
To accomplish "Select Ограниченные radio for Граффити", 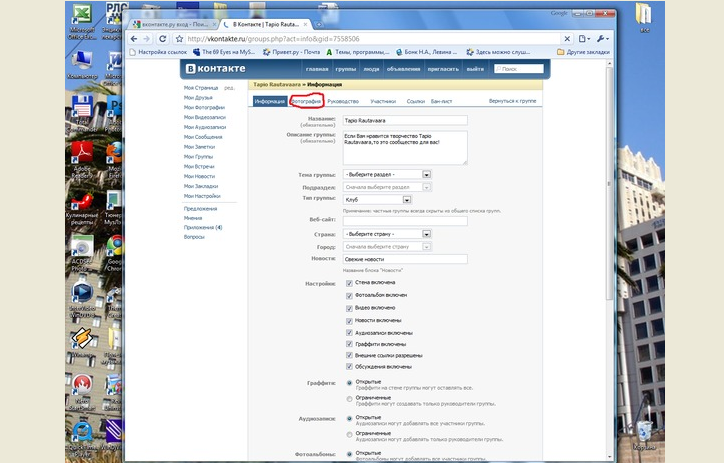I will click(x=349, y=399).
